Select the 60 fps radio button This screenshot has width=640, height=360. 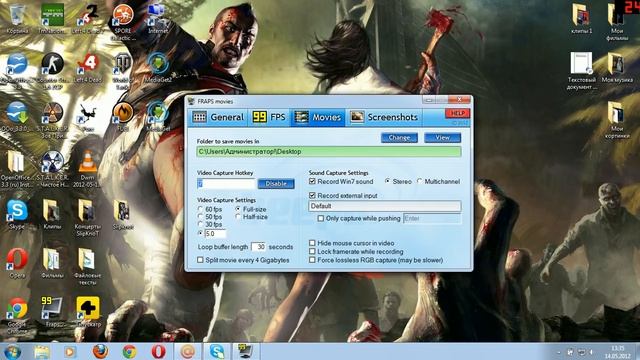(x=200, y=209)
